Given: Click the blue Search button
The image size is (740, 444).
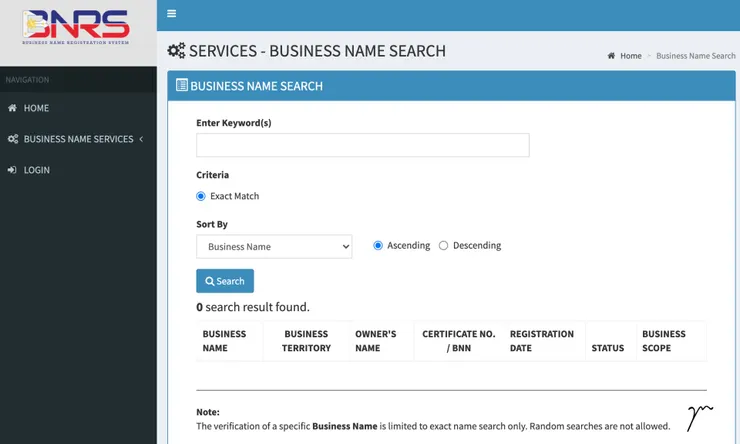Looking at the screenshot, I should 225,281.
